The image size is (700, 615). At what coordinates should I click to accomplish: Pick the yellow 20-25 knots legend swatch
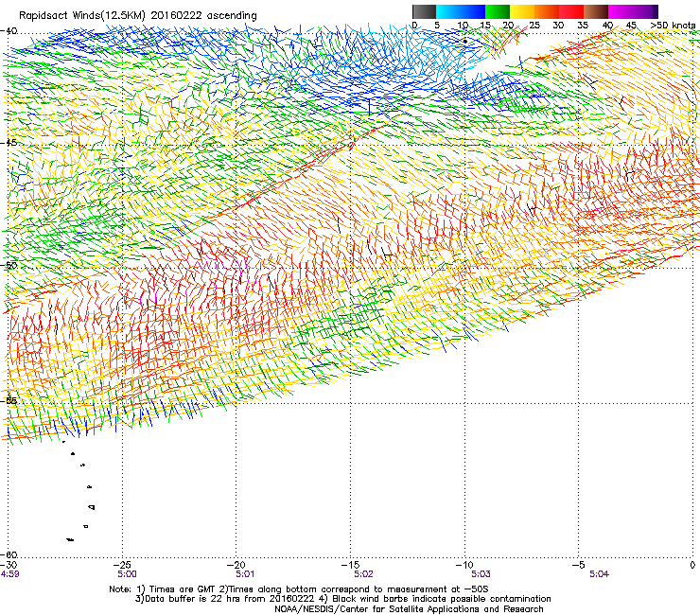522,11
